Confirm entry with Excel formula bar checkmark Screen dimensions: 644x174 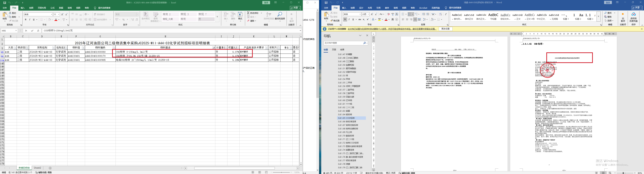[x=32, y=31]
